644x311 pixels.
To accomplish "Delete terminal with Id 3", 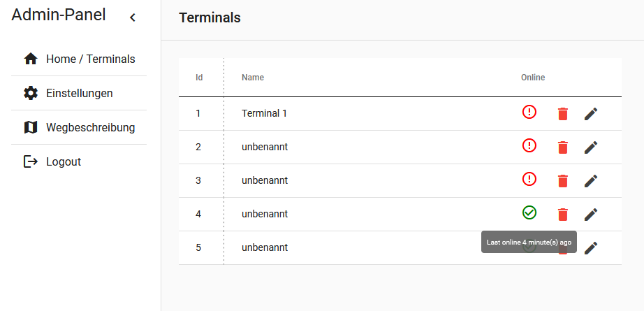I will 563,180.
